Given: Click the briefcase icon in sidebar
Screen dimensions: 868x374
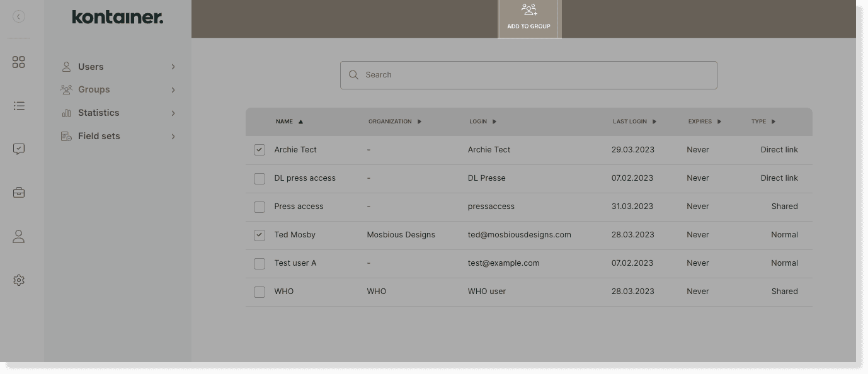Looking at the screenshot, I should coord(19,192).
